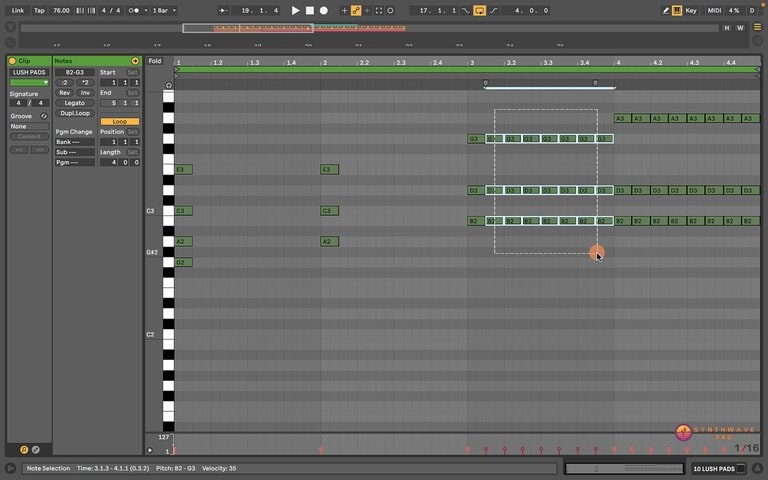Toggle the punch-in switch icon
Image resolution: width=768 pixels, height=480 pixels.
pyautogui.click(x=465, y=10)
